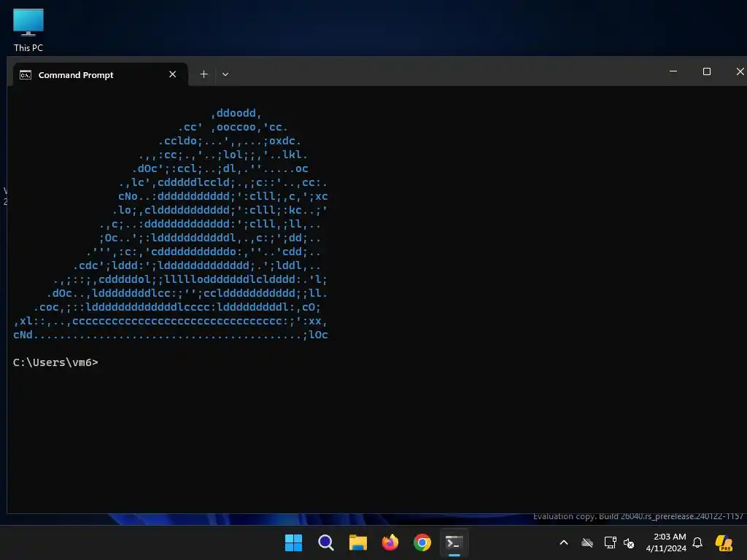This screenshot has width=747, height=560.
Task: Open the notifications bell
Action: pos(697,542)
